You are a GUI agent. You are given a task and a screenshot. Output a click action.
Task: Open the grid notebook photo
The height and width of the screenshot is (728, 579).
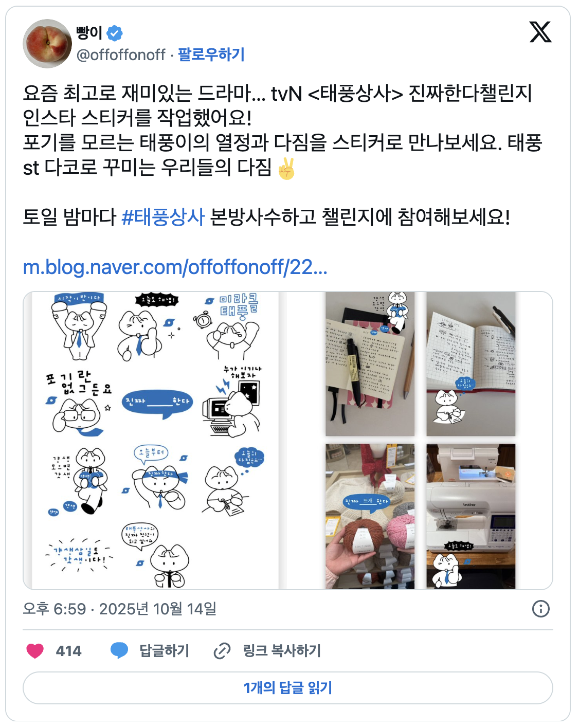[x=471, y=364]
